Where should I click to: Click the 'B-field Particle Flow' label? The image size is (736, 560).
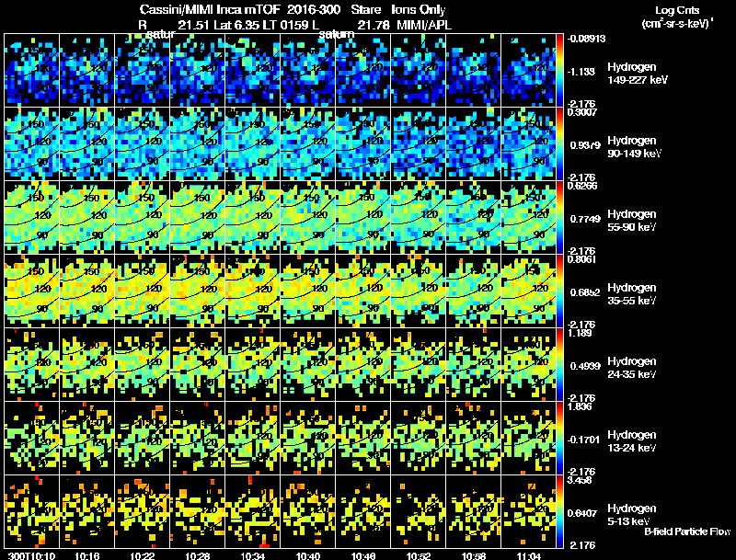687,531
